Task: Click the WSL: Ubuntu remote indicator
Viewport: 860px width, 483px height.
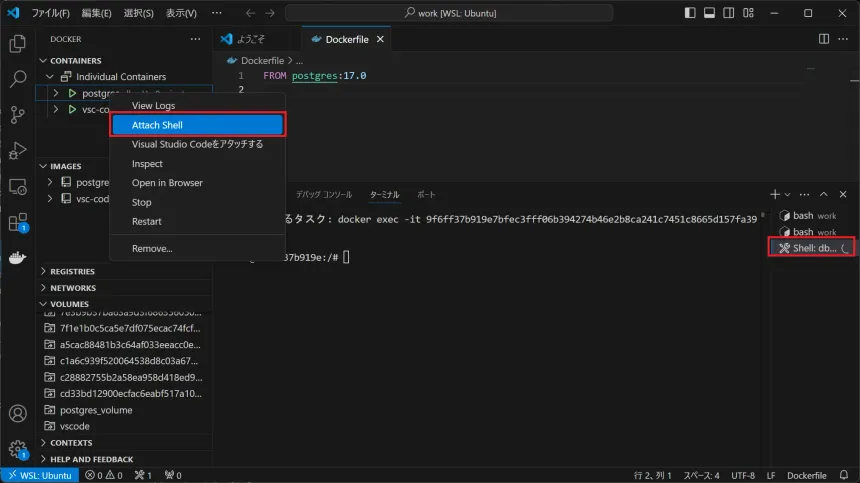Action: (38, 475)
